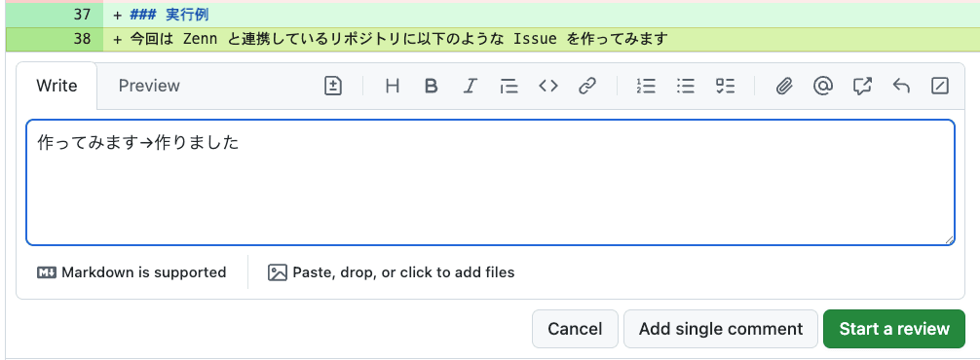This screenshot has height=360, width=980.
Task: Add heading text via H icon
Action: tap(392, 86)
